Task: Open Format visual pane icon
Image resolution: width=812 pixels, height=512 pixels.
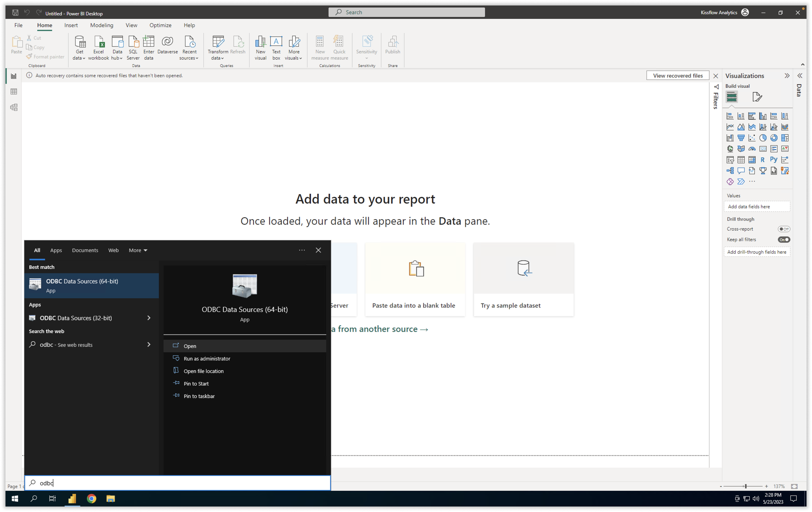Action: click(x=757, y=97)
